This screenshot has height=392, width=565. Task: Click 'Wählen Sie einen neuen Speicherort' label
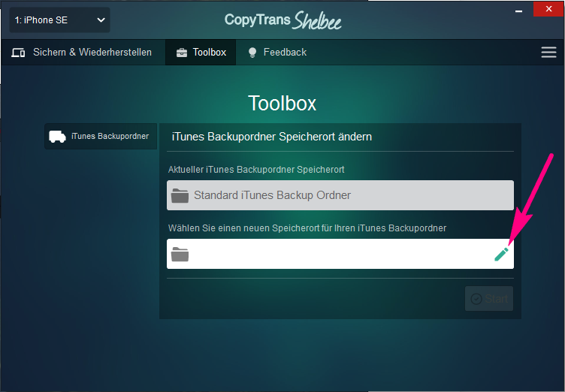pyautogui.click(x=307, y=228)
